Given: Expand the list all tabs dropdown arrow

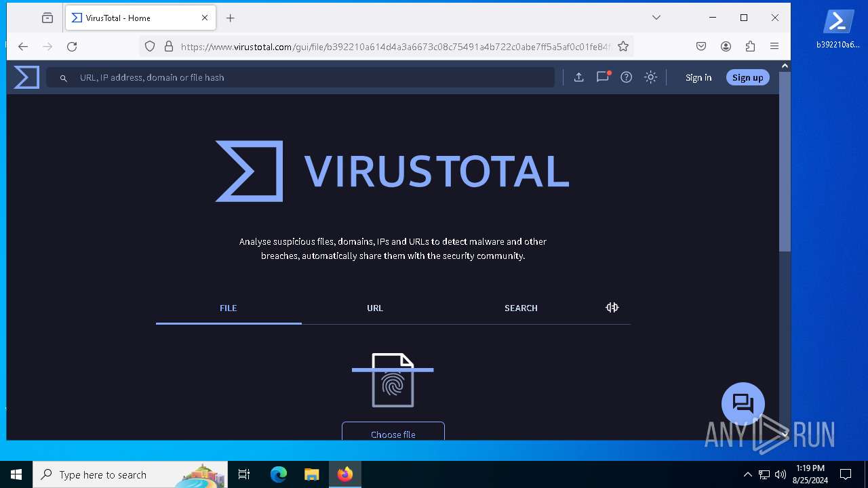Looking at the screenshot, I should 656,18.
